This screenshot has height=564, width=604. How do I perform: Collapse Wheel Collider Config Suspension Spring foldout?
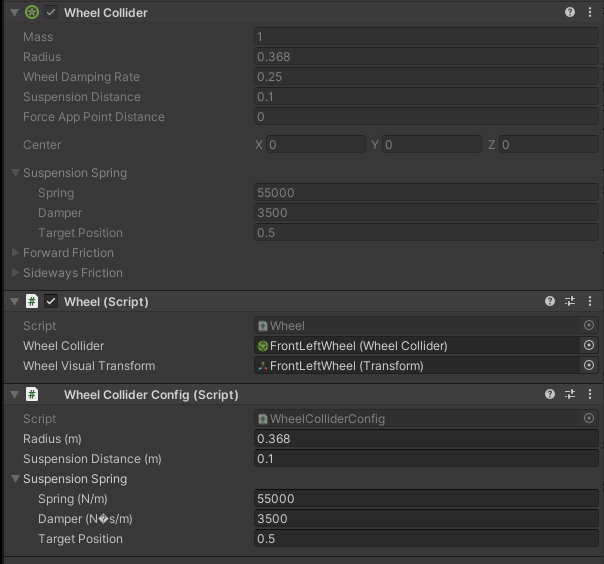pos(16,479)
